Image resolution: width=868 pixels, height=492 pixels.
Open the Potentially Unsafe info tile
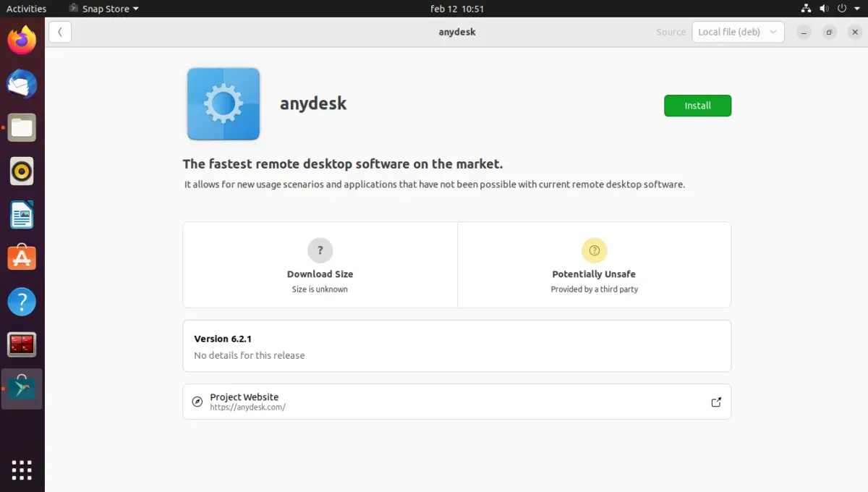[595, 265]
